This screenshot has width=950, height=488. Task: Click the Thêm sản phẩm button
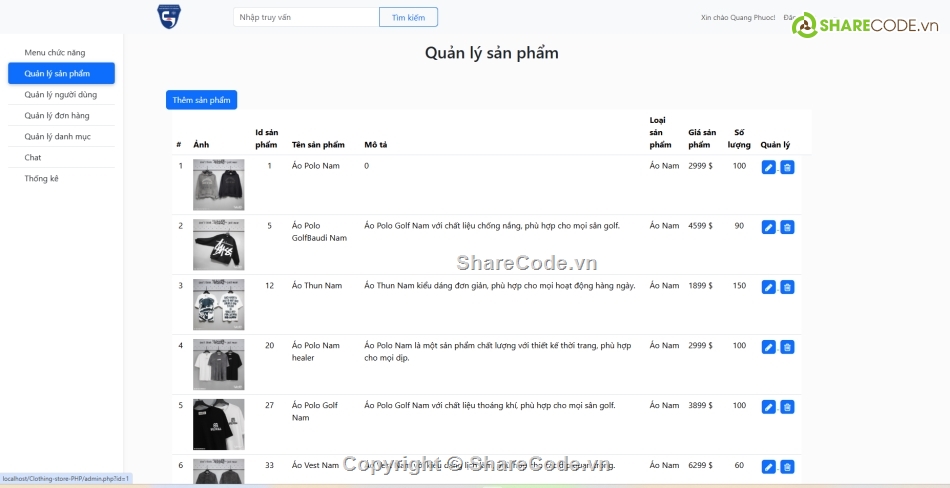[201, 100]
